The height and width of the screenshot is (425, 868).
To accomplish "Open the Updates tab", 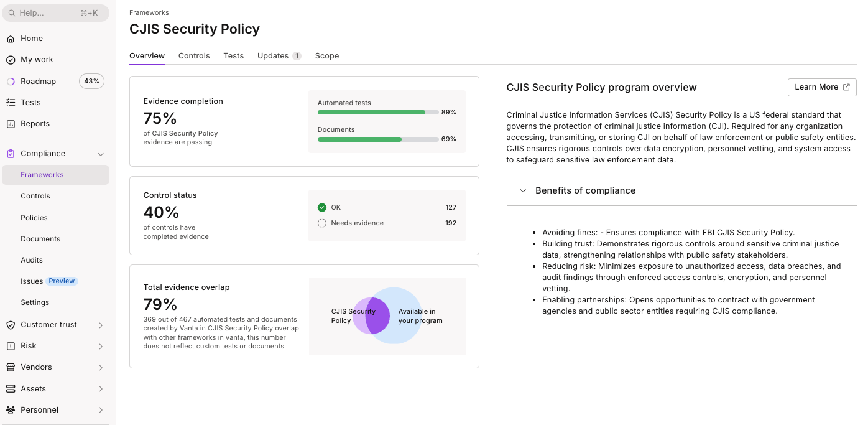I will [279, 56].
